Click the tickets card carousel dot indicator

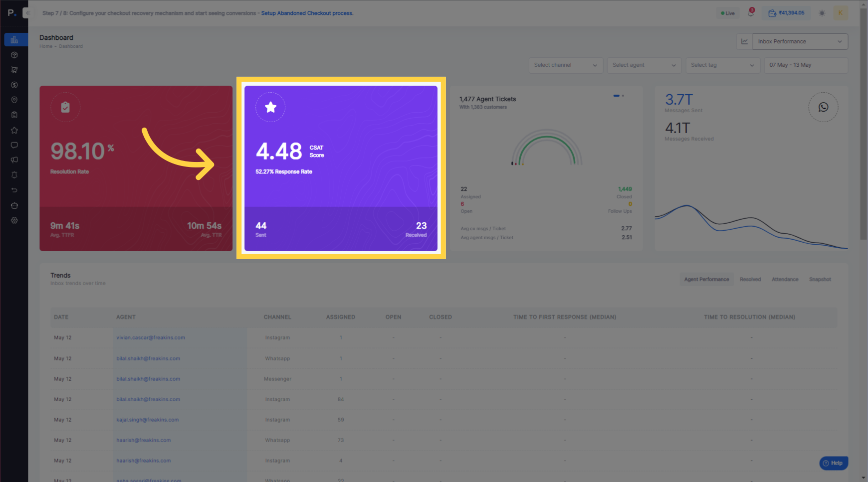click(x=619, y=96)
